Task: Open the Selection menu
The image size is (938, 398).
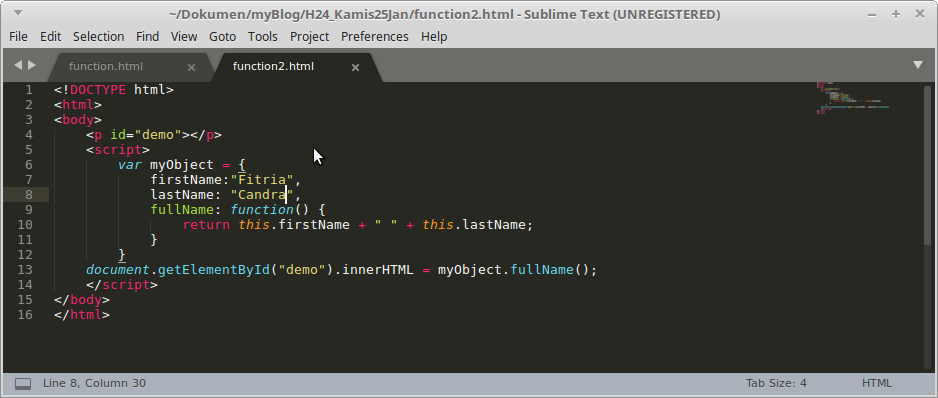Action: coord(98,37)
